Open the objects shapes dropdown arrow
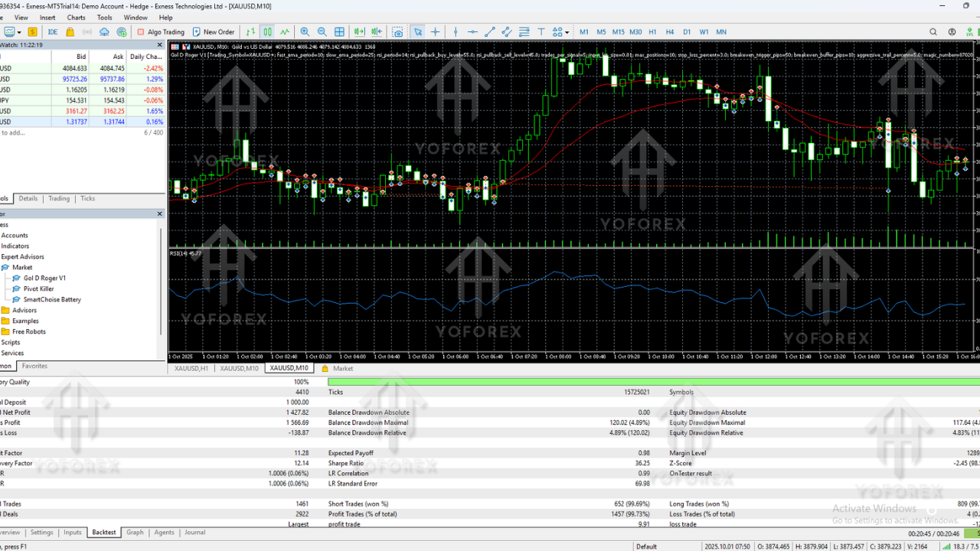The width and height of the screenshot is (980, 551). click(x=566, y=32)
